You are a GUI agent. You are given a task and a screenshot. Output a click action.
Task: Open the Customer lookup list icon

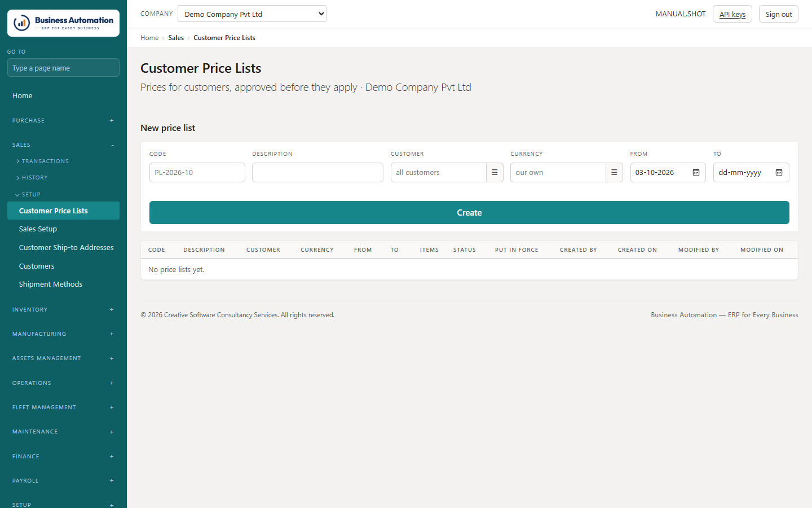pos(495,173)
